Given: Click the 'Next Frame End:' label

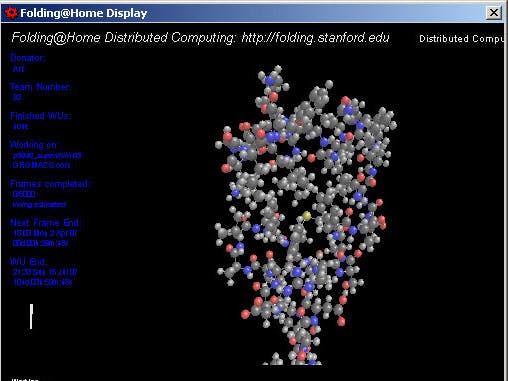Looking at the screenshot, I should pos(45,223).
